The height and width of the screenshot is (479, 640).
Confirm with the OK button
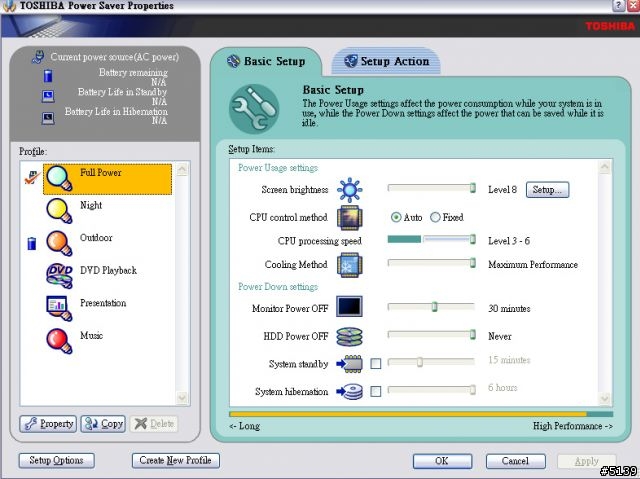442,461
